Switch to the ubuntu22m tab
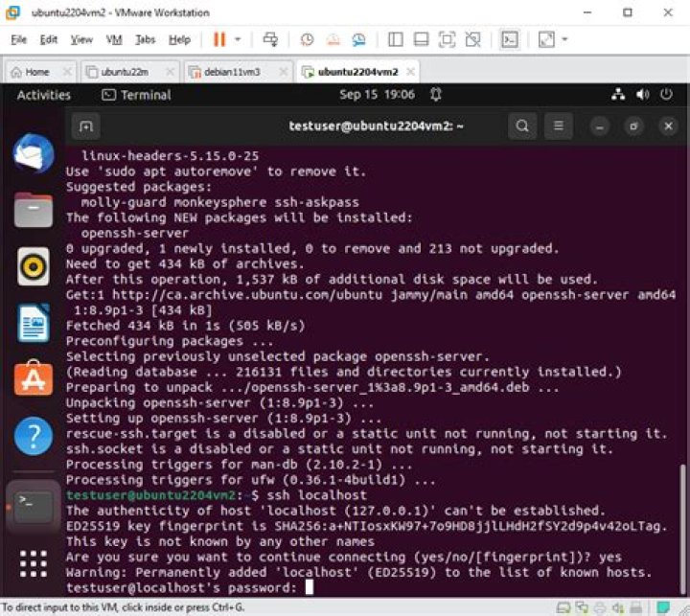This screenshot has height=616, width=690. pyautogui.click(x=125, y=72)
